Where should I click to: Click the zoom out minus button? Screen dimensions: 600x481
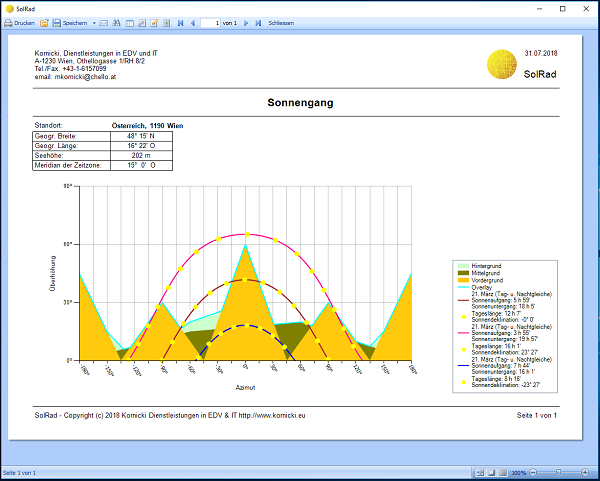533,473
